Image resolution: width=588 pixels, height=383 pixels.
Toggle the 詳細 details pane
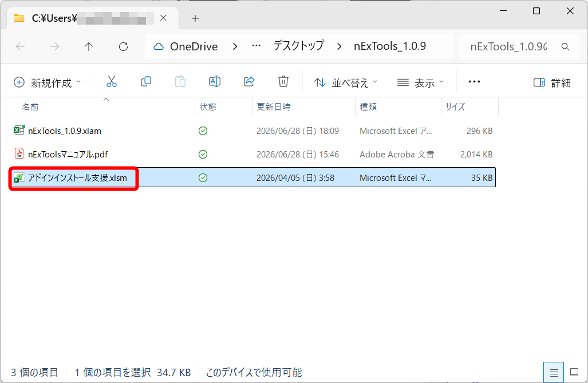[552, 82]
